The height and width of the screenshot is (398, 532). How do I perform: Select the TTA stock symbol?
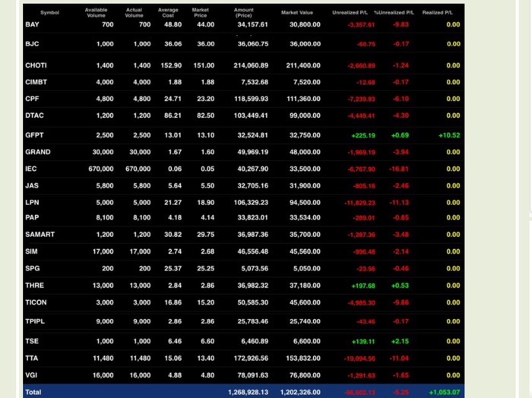(31, 358)
